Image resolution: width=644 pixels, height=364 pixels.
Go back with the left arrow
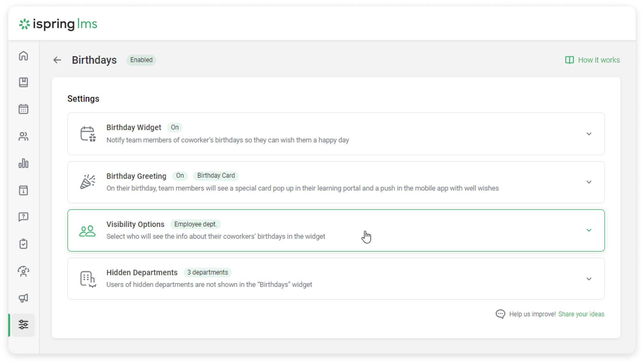tap(57, 60)
